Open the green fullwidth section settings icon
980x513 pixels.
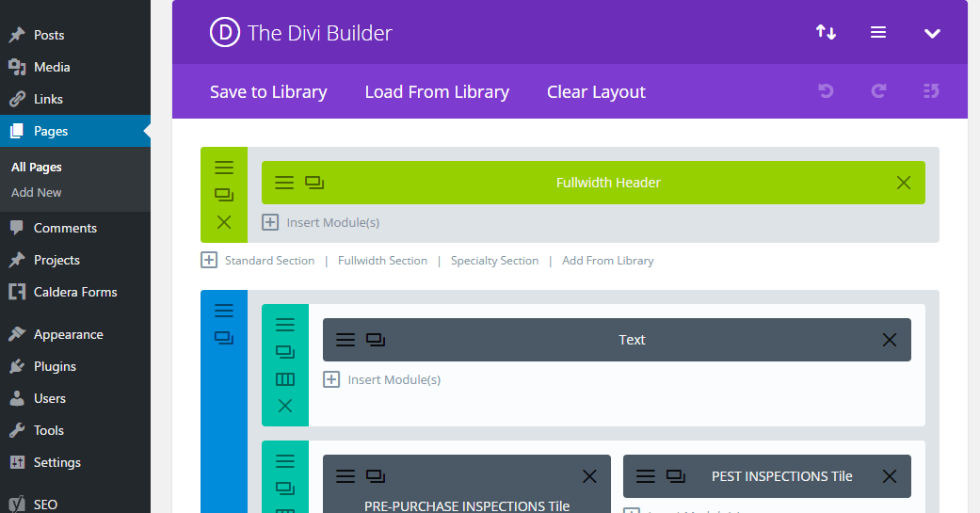(x=224, y=168)
